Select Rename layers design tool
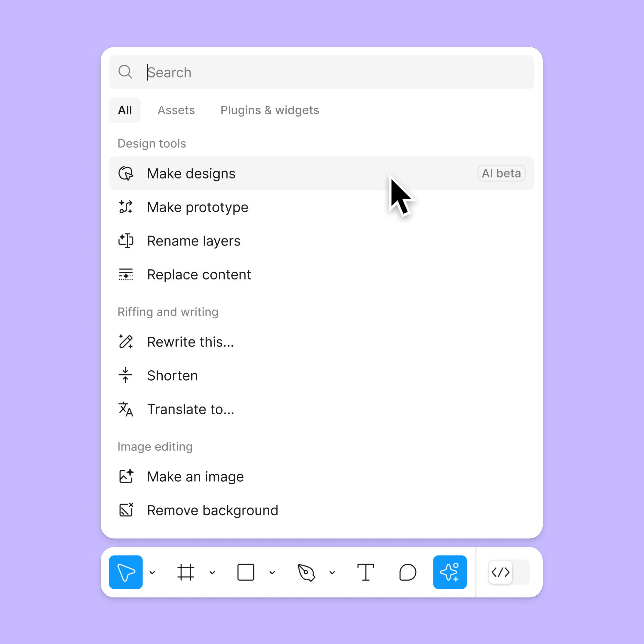This screenshot has width=644, height=644. [194, 240]
